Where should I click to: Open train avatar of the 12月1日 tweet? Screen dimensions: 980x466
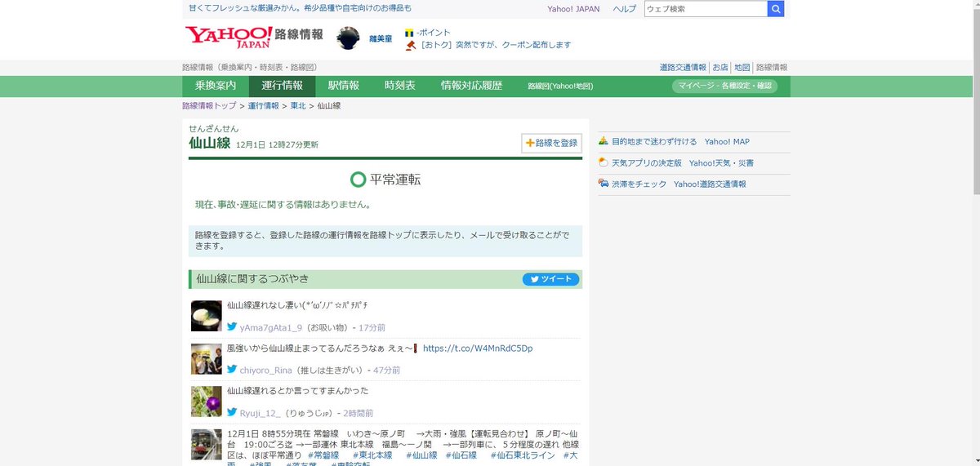pos(207,444)
